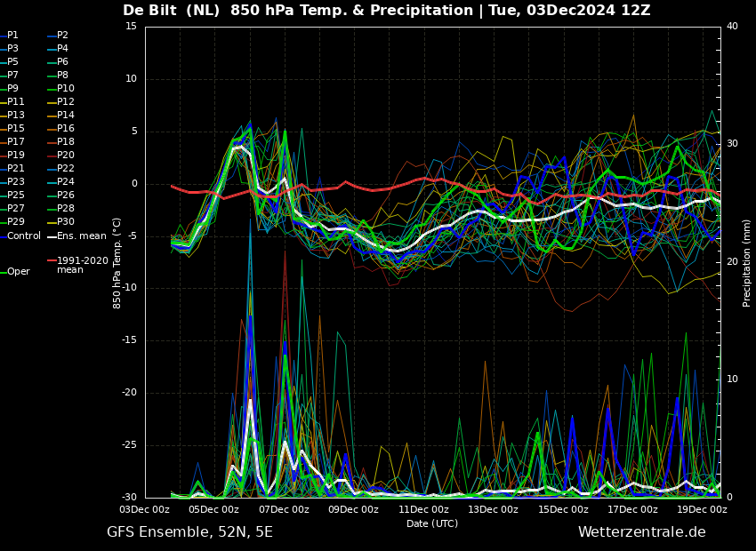Click the red line swatch for 1991-2020 mean
The width and height of the screenshot is (756, 551).
point(52,261)
